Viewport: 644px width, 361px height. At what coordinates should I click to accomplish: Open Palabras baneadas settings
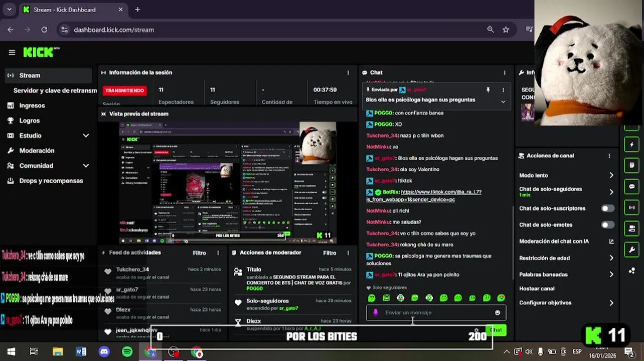point(566,274)
